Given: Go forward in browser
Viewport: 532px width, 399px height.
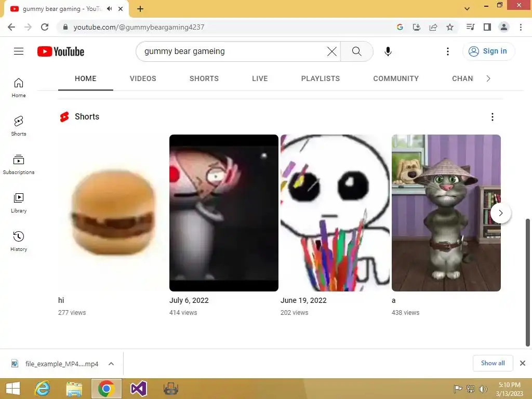Looking at the screenshot, I should pos(28,27).
